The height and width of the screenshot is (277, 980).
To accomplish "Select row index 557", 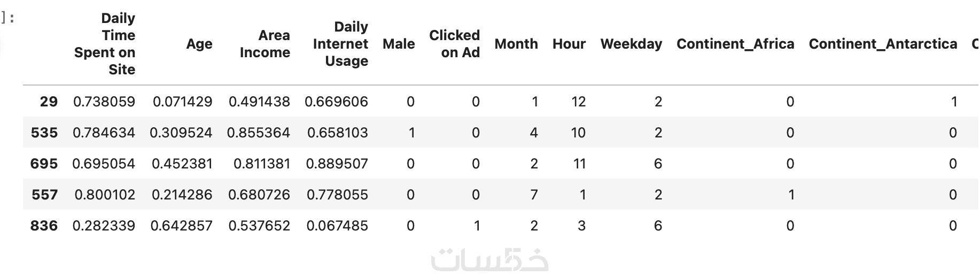I will [44, 195].
